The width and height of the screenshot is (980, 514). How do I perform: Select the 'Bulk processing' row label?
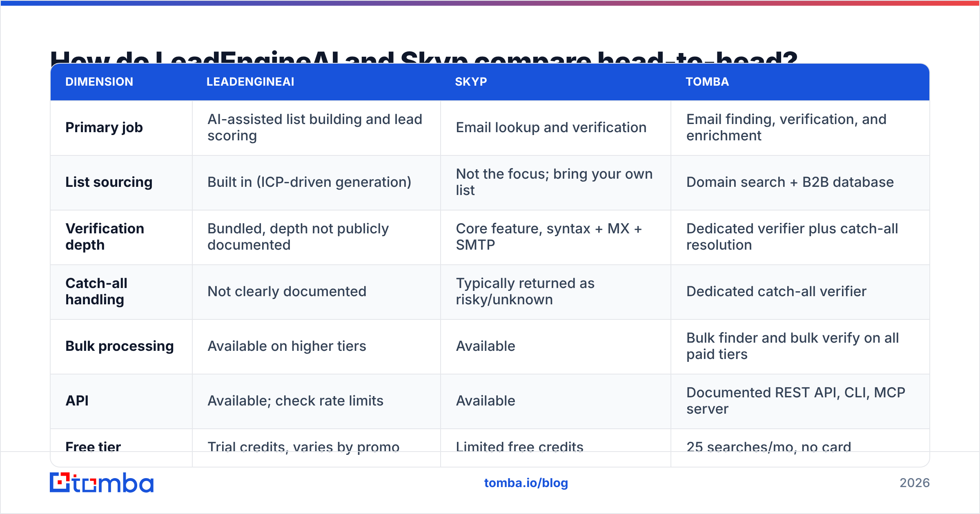click(x=120, y=346)
